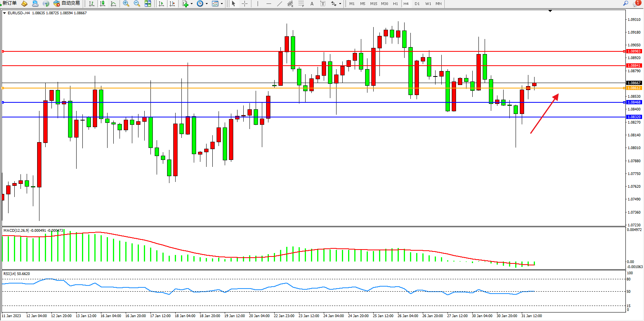Select the horizontal line drawing tool
Viewport: 644px width, 321px height.
pyautogui.click(x=269, y=3)
